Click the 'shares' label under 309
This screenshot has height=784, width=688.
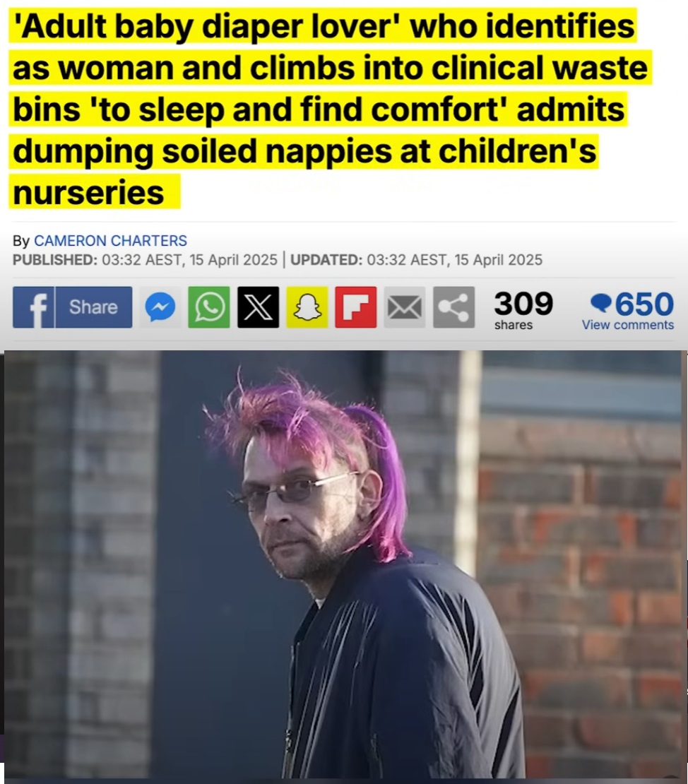[514, 325]
